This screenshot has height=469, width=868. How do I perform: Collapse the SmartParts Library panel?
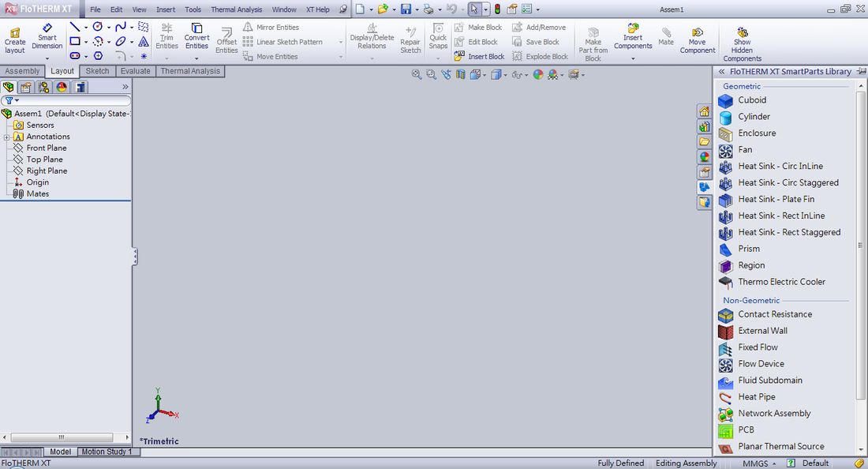pyautogui.click(x=721, y=71)
